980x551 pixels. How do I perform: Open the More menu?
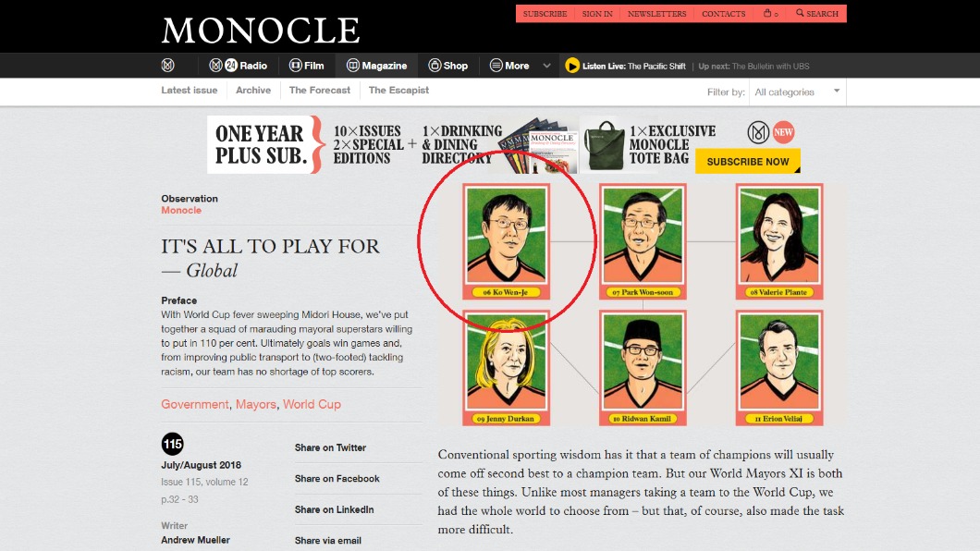(x=509, y=65)
